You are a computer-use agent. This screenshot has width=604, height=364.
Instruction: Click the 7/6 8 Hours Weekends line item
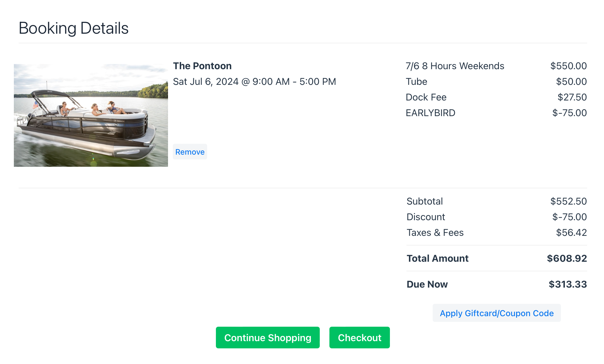[x=455, y=66]
